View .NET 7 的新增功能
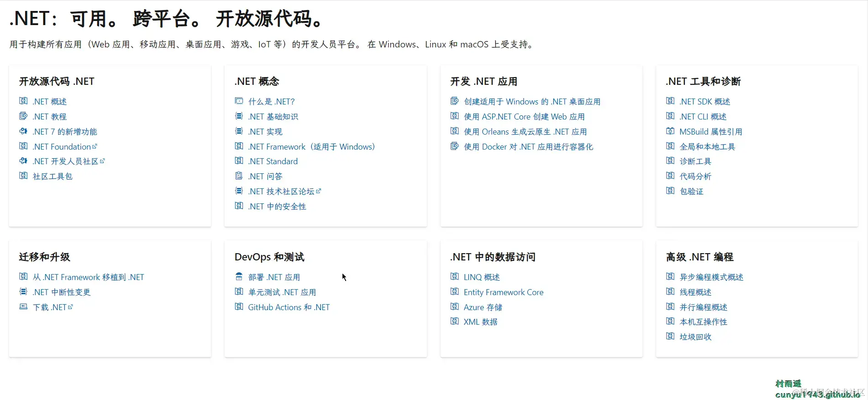The width and height of the screenshot is (868, 400). click(65, 131)
